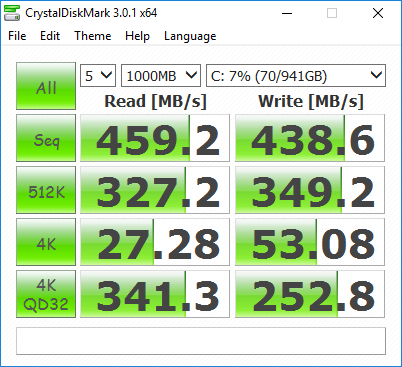Click the empty comment text field at bottom
402x367 pixels.
(x=201, y=341)
